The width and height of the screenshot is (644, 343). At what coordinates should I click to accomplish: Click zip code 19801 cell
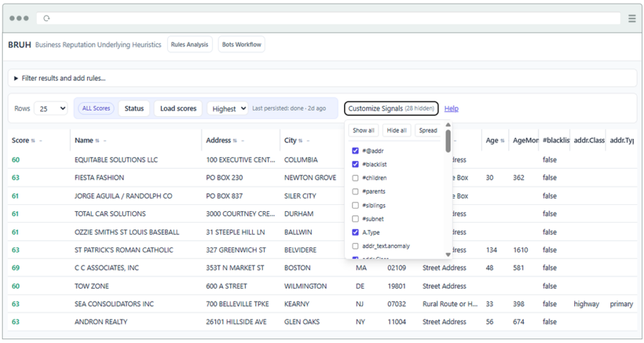[397, 286]
